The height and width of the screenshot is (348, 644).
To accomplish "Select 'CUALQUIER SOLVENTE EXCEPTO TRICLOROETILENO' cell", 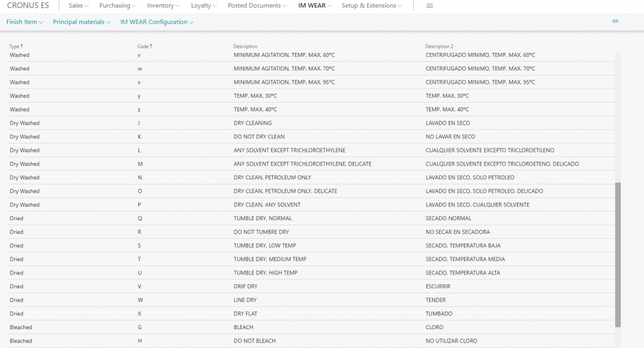I will click(x=489, y=150).
